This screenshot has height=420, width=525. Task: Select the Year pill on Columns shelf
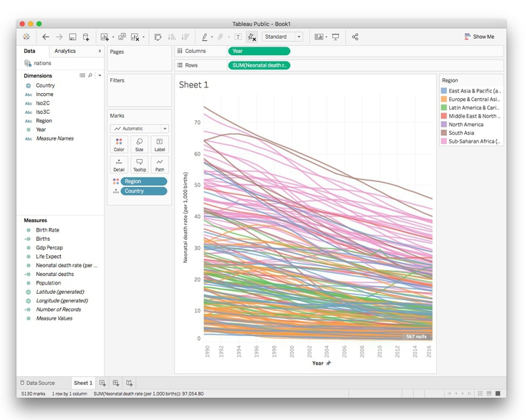pos(259,51)
